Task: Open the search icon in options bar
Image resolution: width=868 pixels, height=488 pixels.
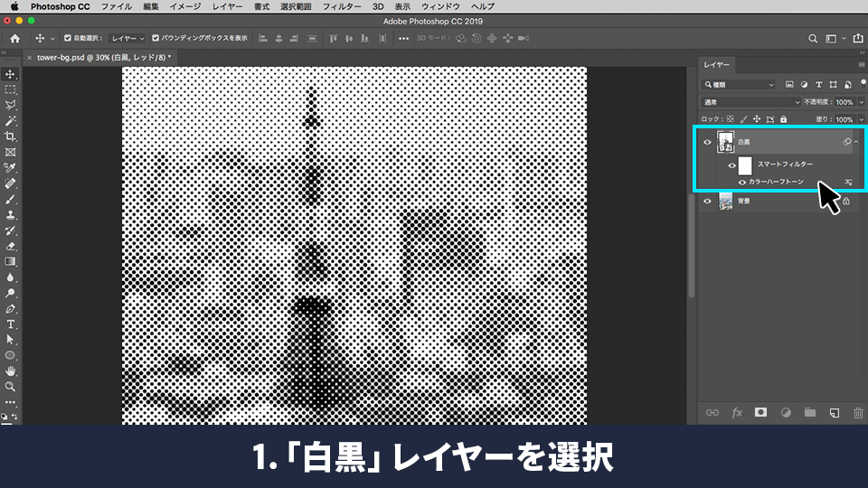Action: (813, 38)
